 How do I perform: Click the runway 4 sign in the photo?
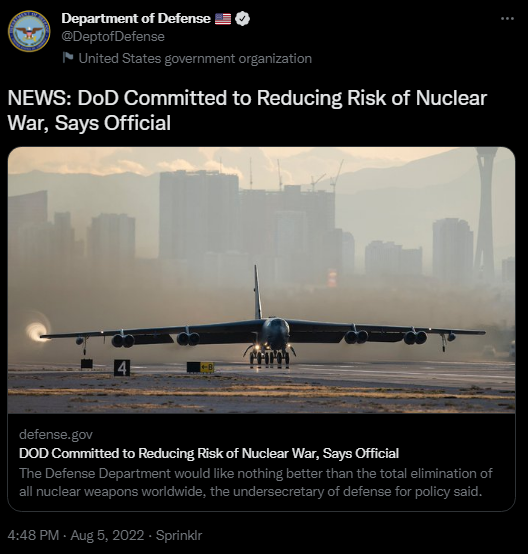point(122,368)
